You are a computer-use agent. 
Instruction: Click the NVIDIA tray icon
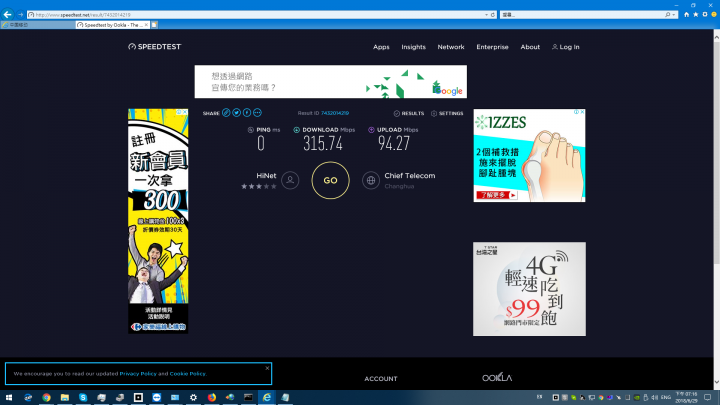637,397
